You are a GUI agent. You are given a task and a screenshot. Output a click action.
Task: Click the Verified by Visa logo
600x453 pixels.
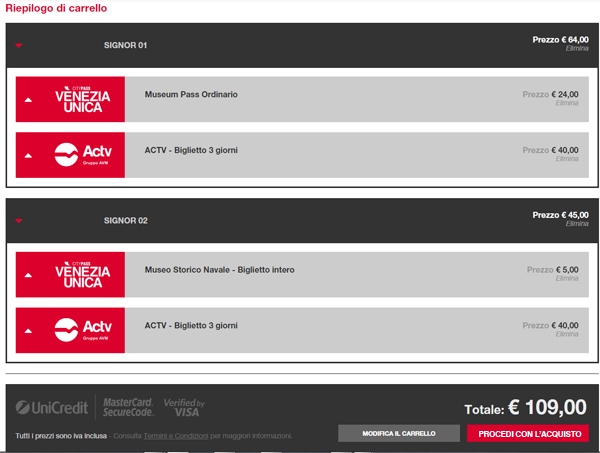pos(184,408)
